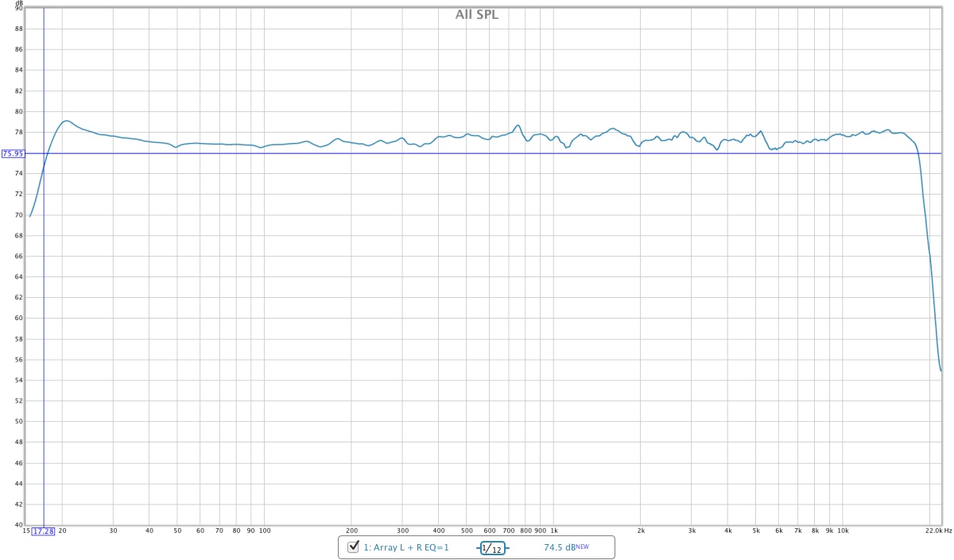
Task: Click the 1k frequency axis label
Action: (554, 530)
